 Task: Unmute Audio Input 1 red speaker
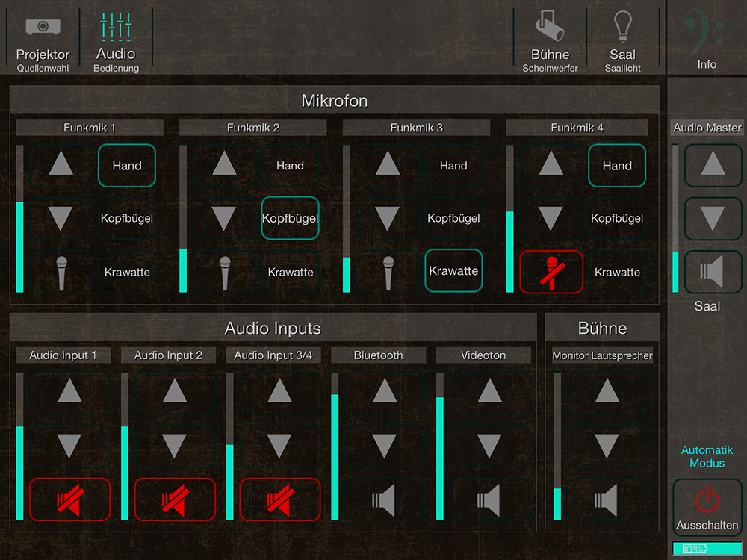69,499
